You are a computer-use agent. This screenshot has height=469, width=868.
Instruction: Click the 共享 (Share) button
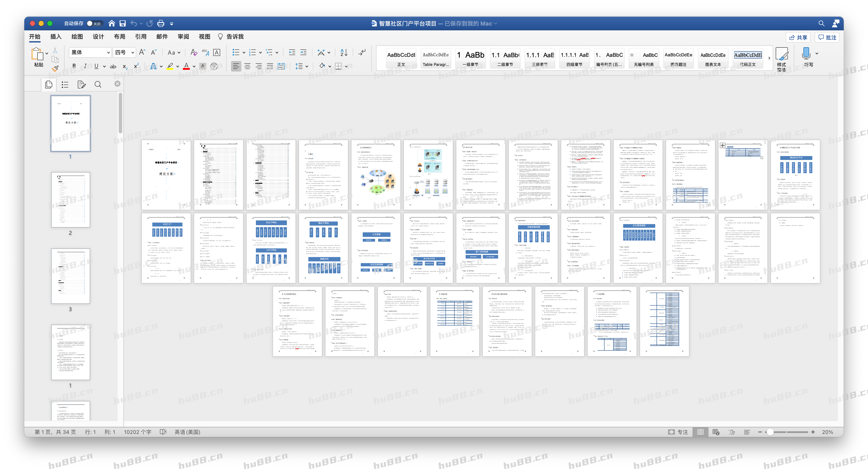(798, 37)
